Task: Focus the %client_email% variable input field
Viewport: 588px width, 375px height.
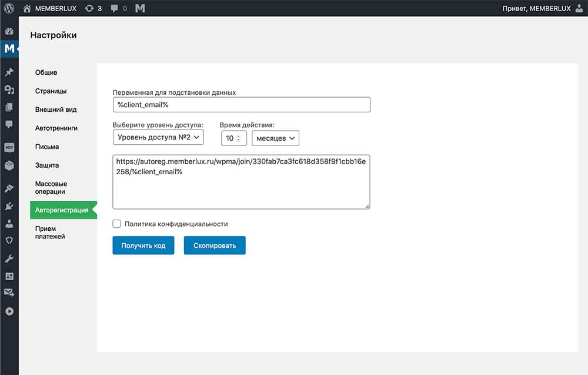Action: [241, 105]
